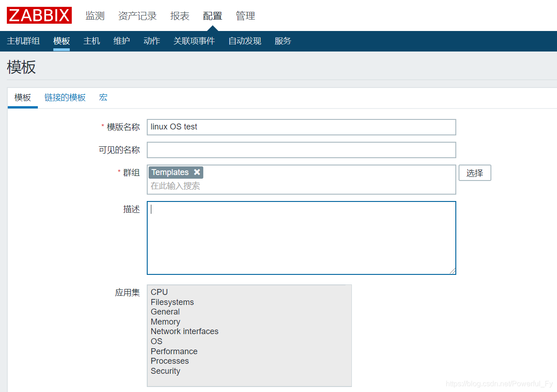This screenshot has width=557, height=392.
Task: Select Processes in the application list
Action: point(170,361)
